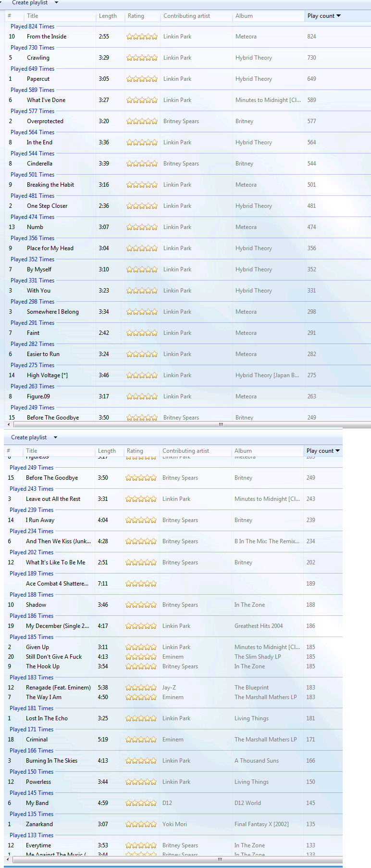Image resolution: width=371 pixels, height=868 pixels.
Task: Set star rating for Crawling
Action: click(142, 58)
